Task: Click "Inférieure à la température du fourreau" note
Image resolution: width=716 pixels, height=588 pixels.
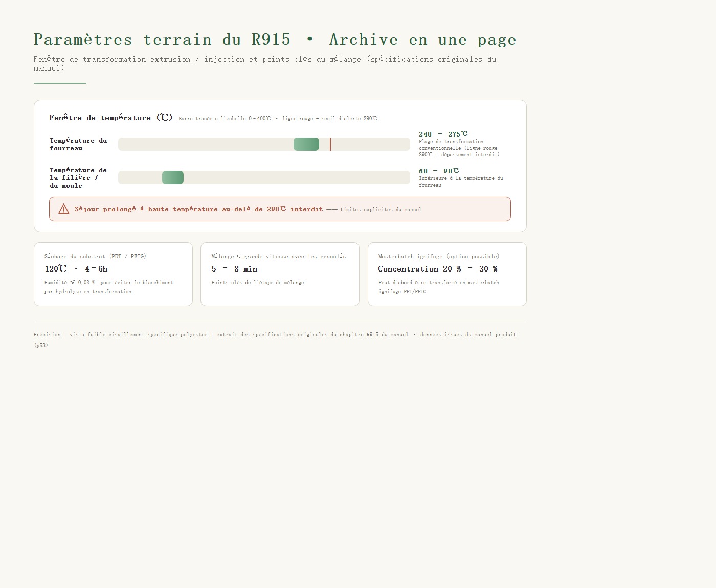Action: (461, 182)
